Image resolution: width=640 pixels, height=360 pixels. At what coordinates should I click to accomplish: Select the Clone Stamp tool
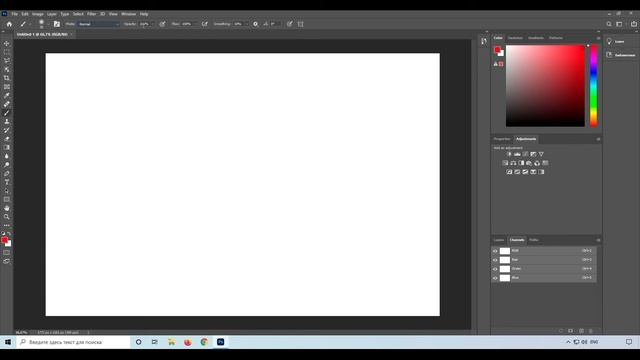pos(7,121)
